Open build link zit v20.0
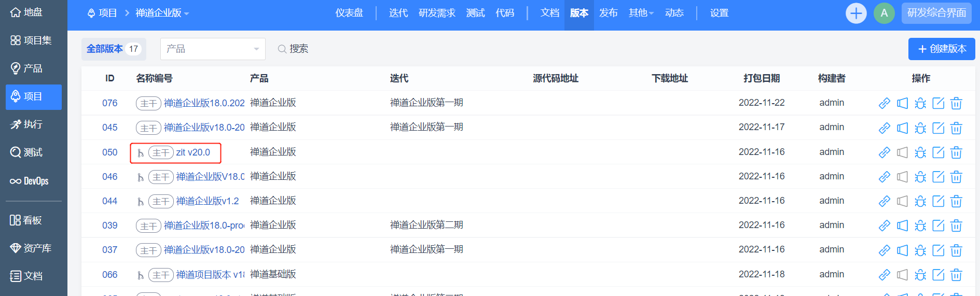This screenshot has width=980, height=296. point(193,152)
